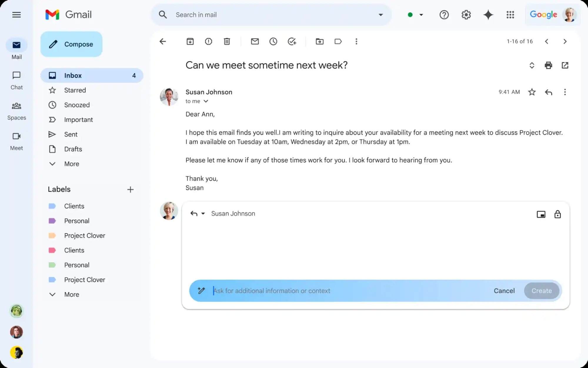The image size is (588, 368).
Task: Click AI Gemini assist icon in toolbar
Action: coord(488,14)
